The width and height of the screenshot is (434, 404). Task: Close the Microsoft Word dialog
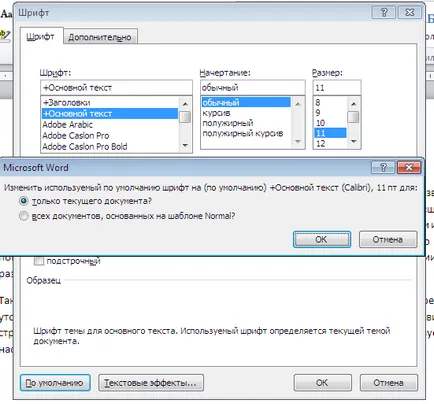click(409, 167)
